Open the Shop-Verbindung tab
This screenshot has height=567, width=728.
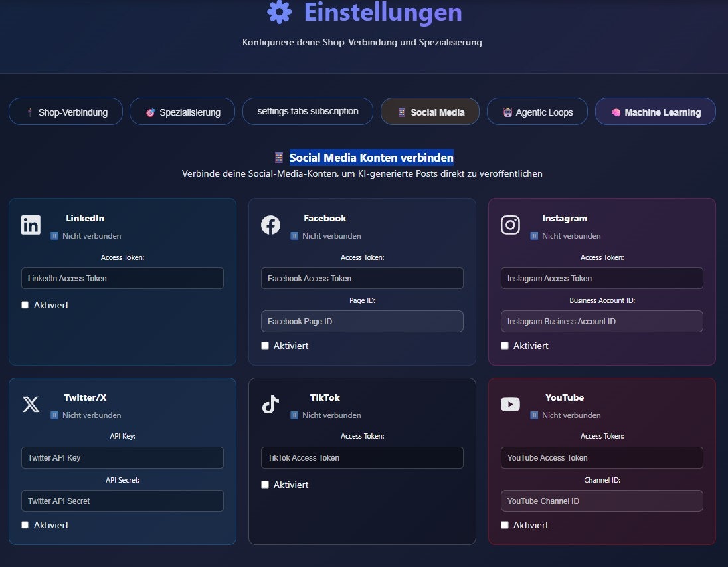coord(66,112)
